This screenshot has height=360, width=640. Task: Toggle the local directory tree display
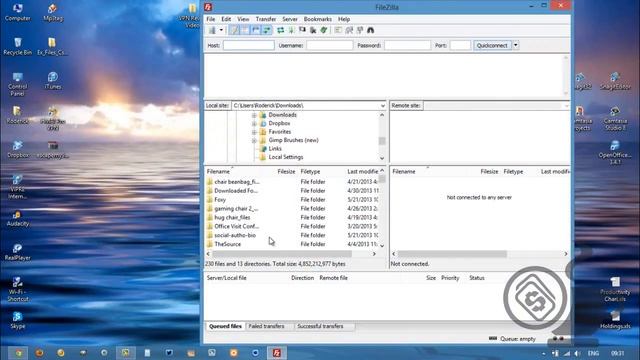[244, 30]
